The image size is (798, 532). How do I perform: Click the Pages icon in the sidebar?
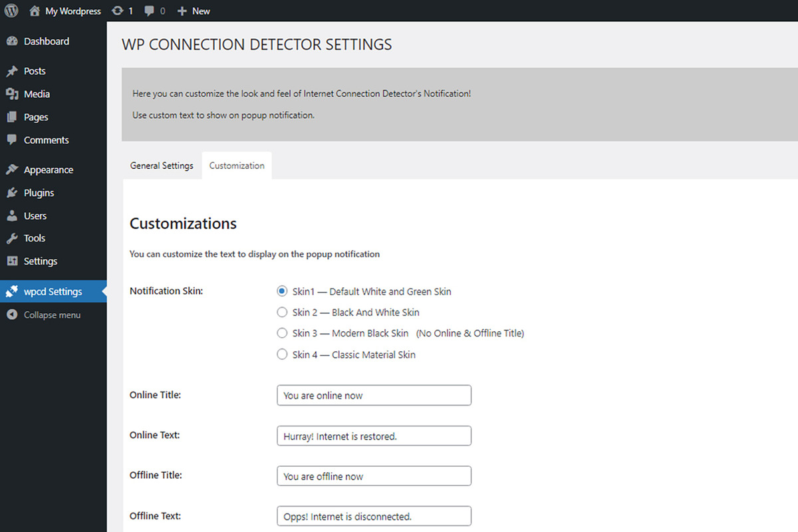[12, 117]
